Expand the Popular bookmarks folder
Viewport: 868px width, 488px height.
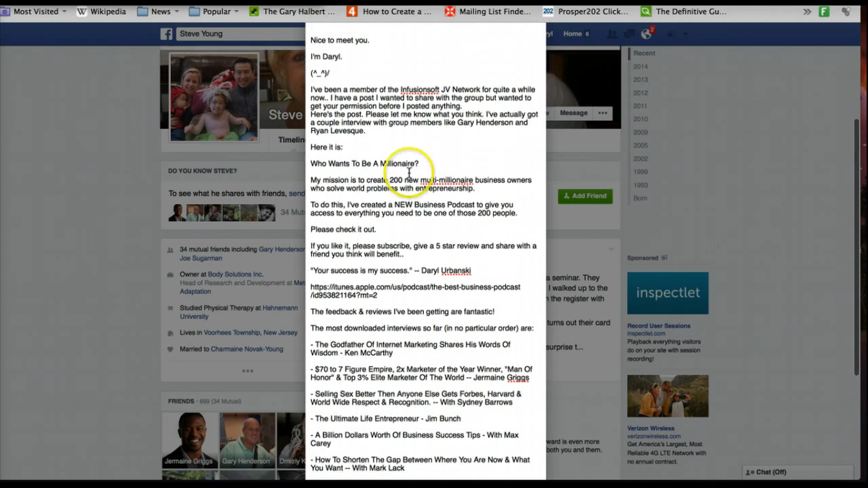[214, 11]
